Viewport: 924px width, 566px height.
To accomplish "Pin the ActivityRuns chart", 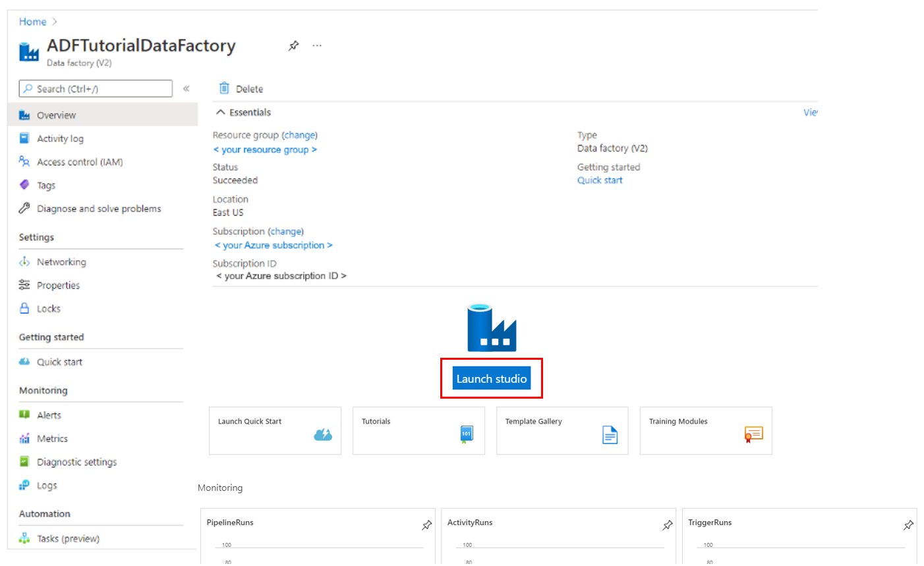I will pos(667,525).
